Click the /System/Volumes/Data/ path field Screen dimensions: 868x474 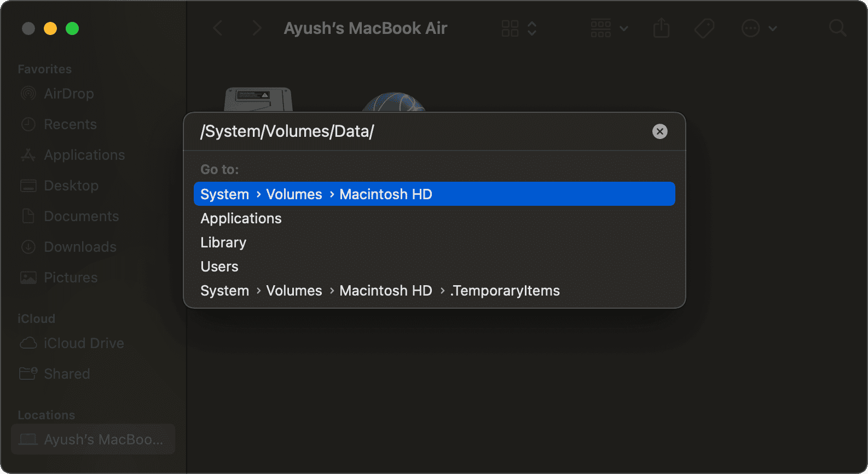pos(416,131)
